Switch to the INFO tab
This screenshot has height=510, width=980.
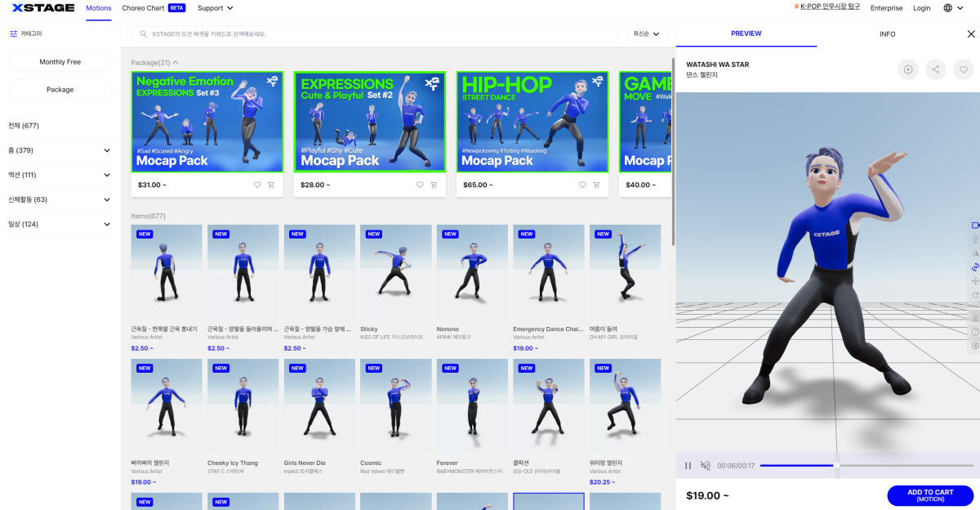click(x=887, y=34)
